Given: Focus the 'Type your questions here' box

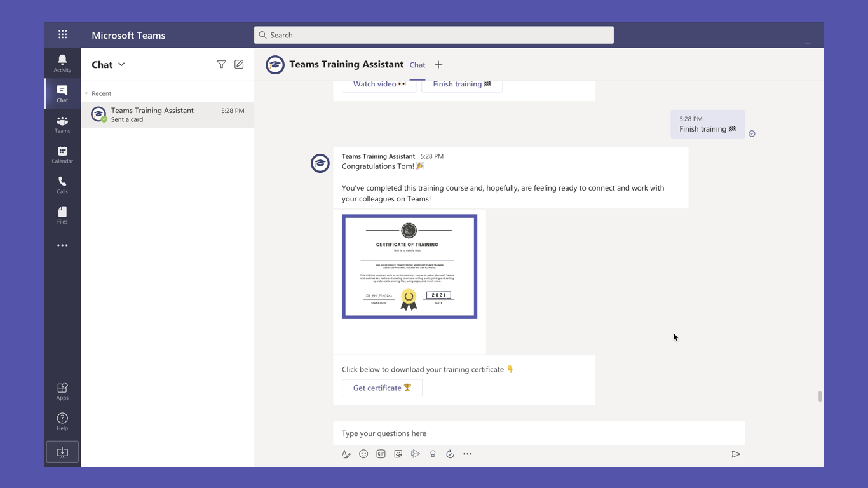Looking at the screenshot, I should tap(539, 433).
